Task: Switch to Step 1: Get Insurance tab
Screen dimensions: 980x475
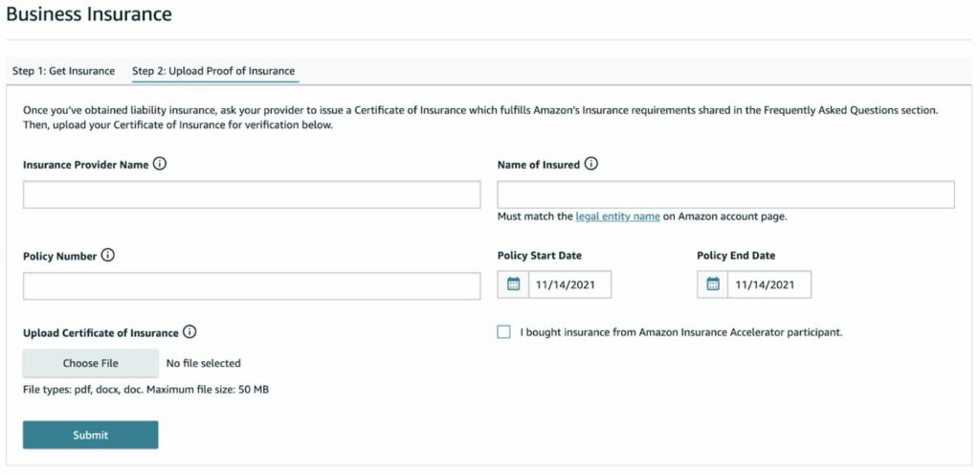Action: point(64,71)
